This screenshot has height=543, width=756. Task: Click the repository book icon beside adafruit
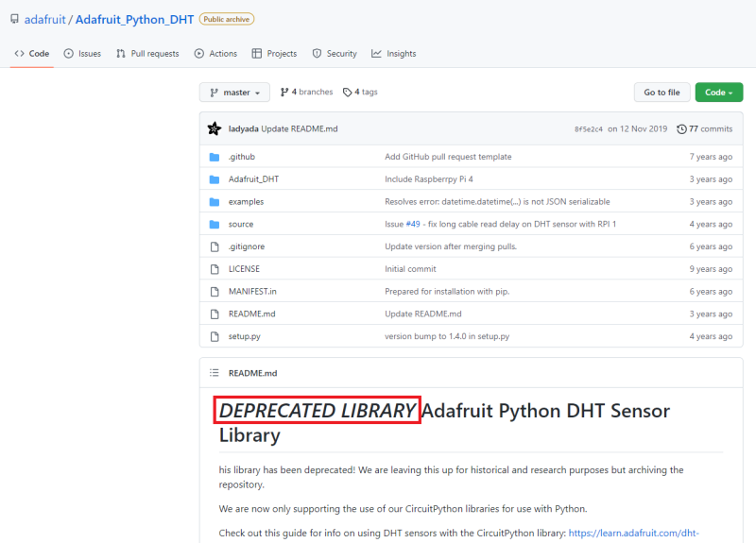(x=14, y=19)
